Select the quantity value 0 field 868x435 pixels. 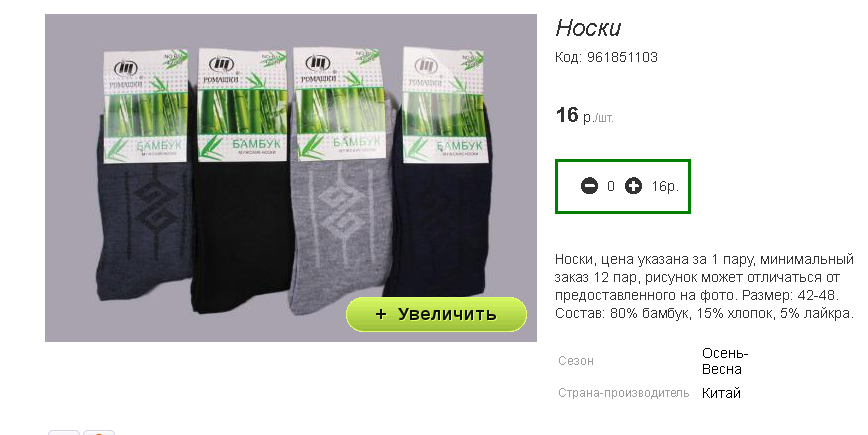tap(611, 187)
